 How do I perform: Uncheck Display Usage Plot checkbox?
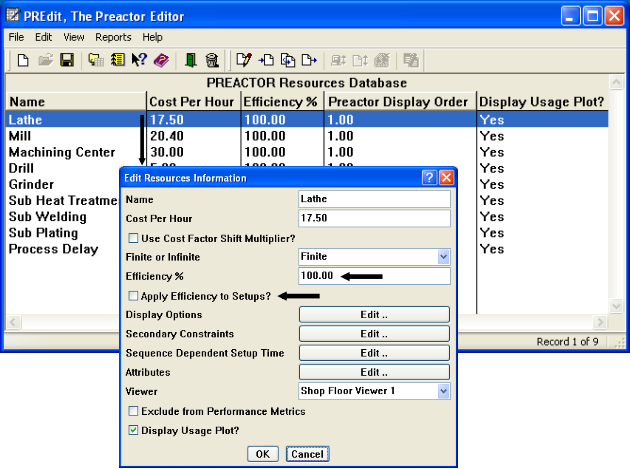133,430
